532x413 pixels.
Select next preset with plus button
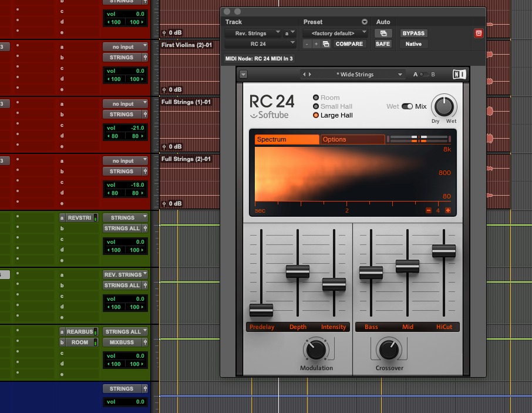(x=316, y=44)
